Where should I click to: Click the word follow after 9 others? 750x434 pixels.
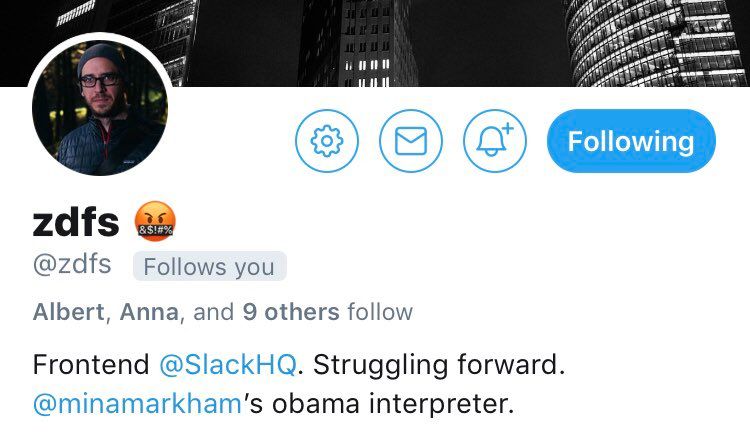coord(380,312)
